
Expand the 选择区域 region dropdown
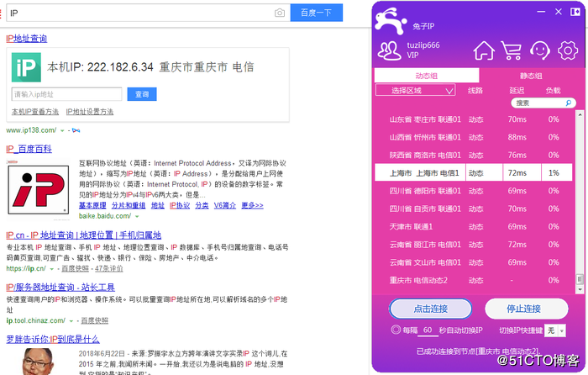click(x=416, y=90)
